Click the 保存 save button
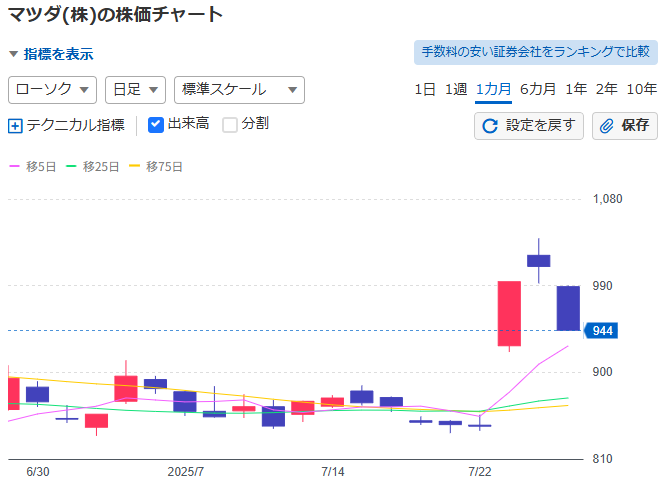667x488 pixels. coord(624,126)
